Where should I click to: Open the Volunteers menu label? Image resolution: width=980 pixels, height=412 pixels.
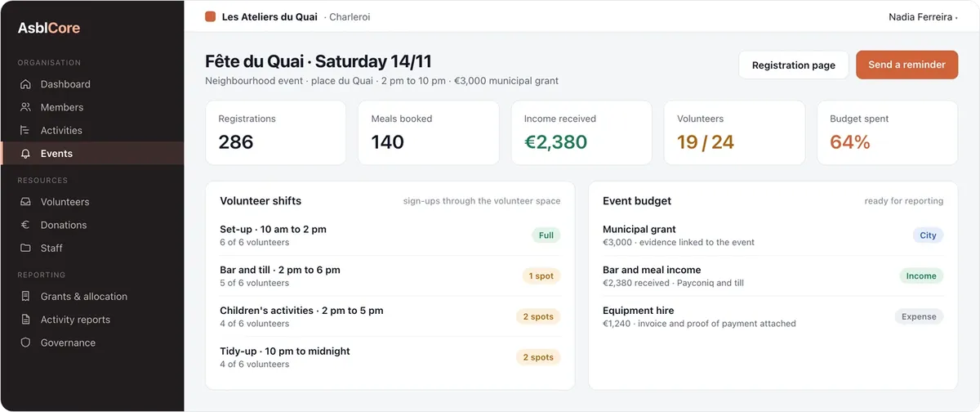click(65, 202)
